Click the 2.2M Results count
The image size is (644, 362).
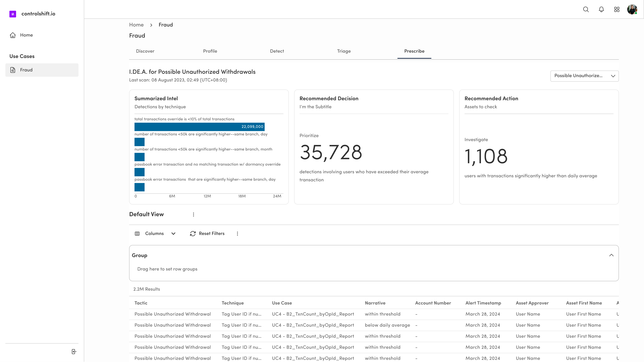click(x=147, y=289)
